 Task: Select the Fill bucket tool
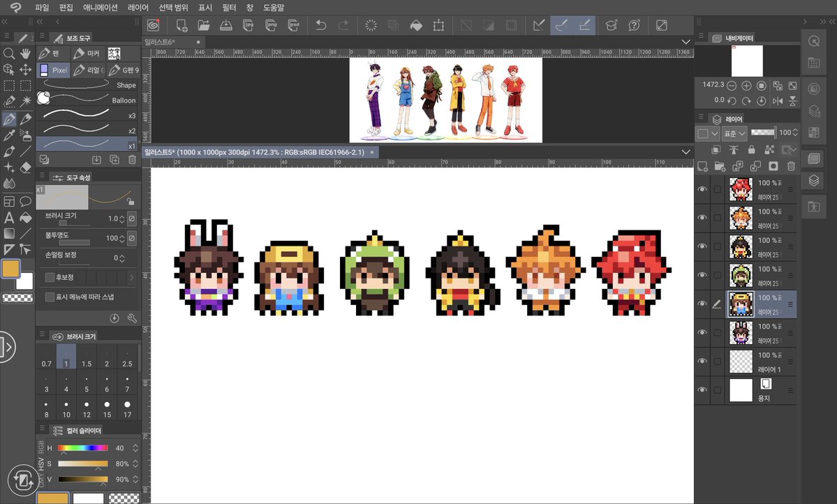25,217
